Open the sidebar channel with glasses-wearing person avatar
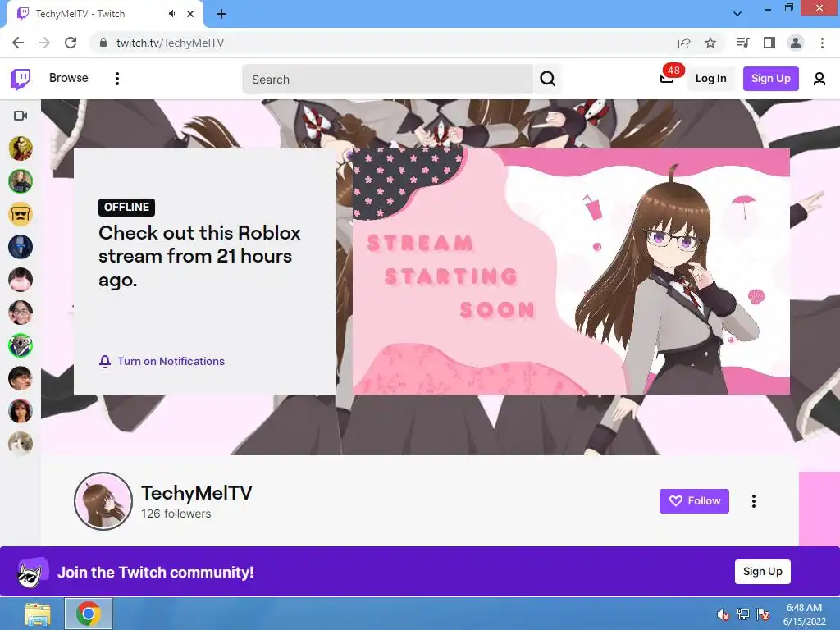 pos(21,313)
